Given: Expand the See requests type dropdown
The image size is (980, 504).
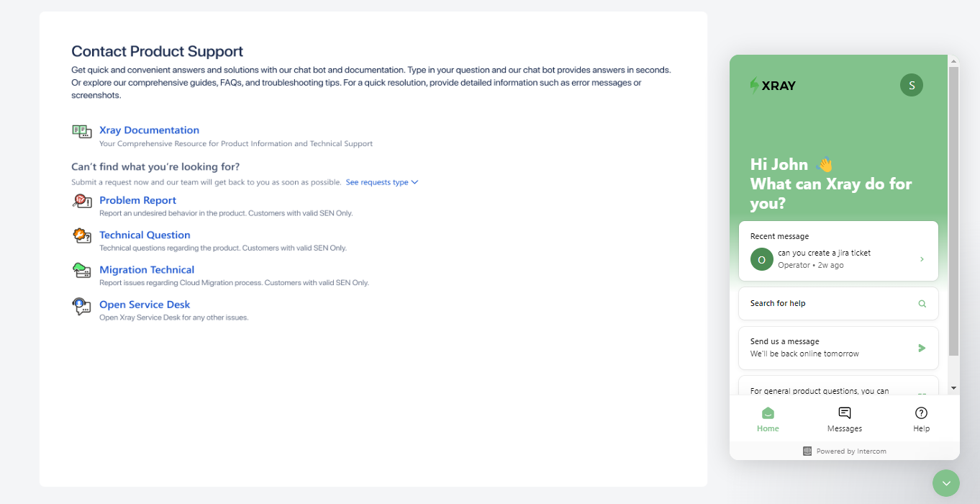Looking at the screenshot, I should click(381, 182).
